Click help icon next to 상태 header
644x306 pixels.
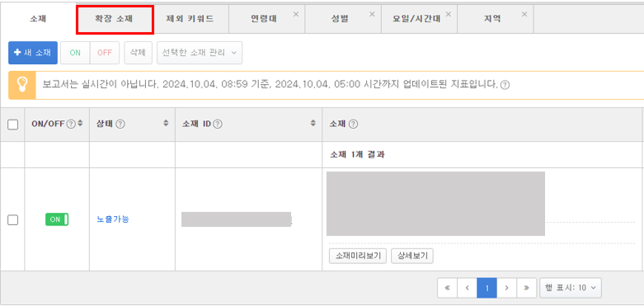[x=120, y=124]
